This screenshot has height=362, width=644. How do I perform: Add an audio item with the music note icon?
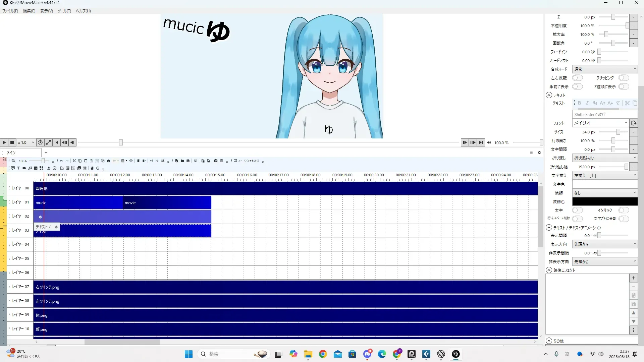pos(30,168)
